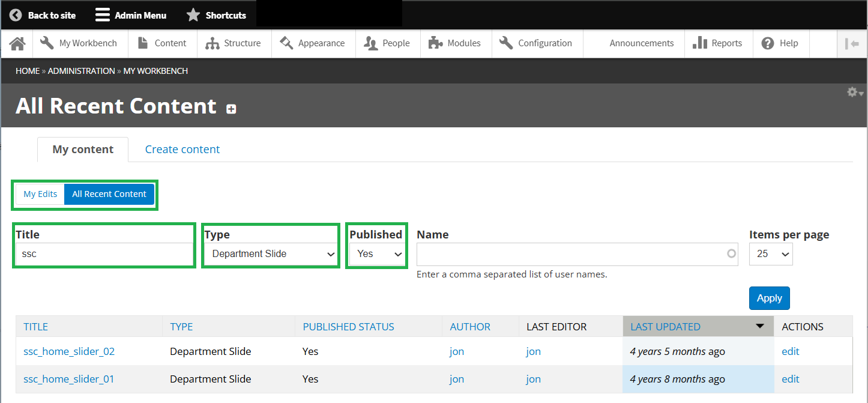868x403 pixels.
Task: Click the People silhouette icon
Action: click(371, 43)
